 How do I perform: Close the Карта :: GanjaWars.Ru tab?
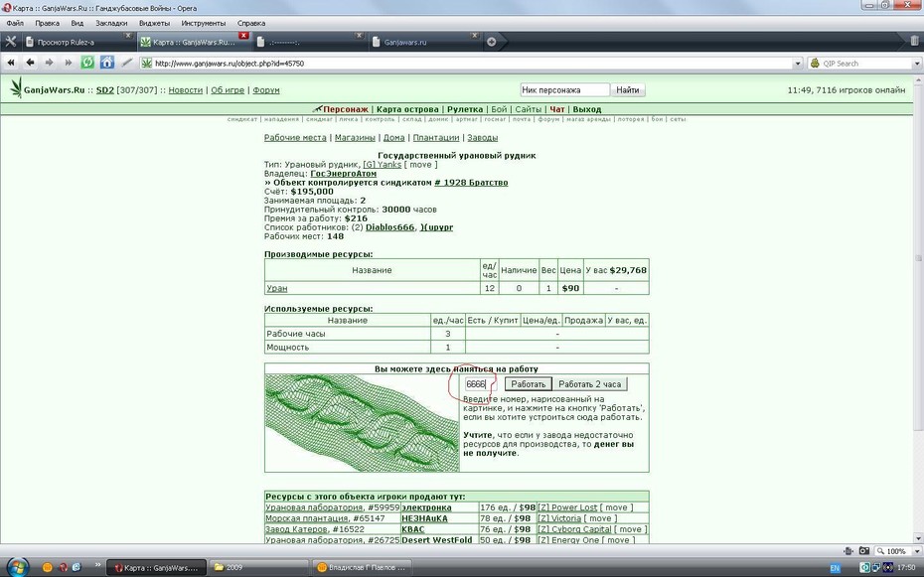tap(243, 36)
